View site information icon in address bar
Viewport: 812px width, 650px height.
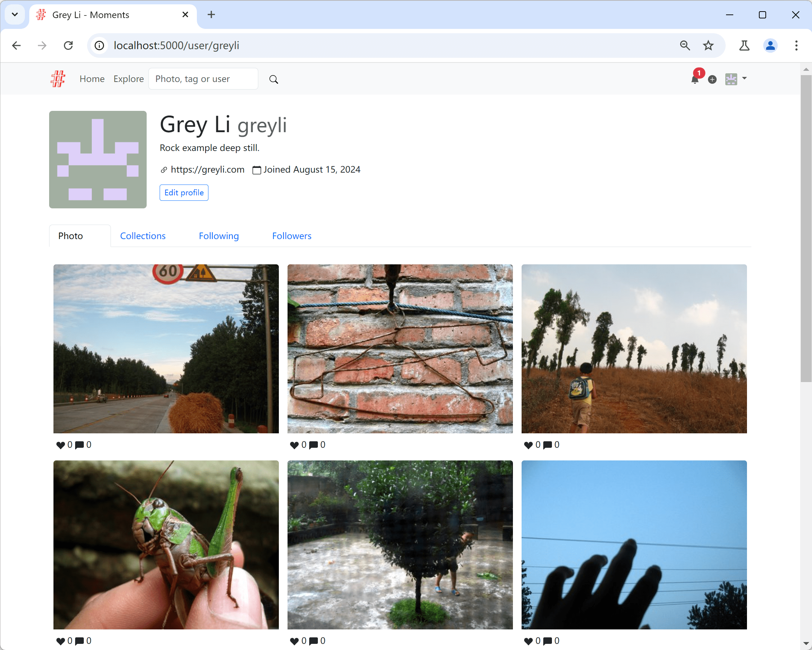tap(99, 45)
